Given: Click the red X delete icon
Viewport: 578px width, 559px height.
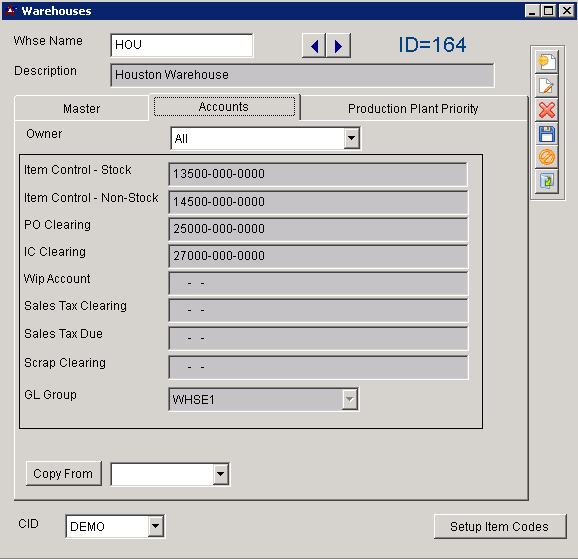Looking at the screenshot, I should (547, 110).
